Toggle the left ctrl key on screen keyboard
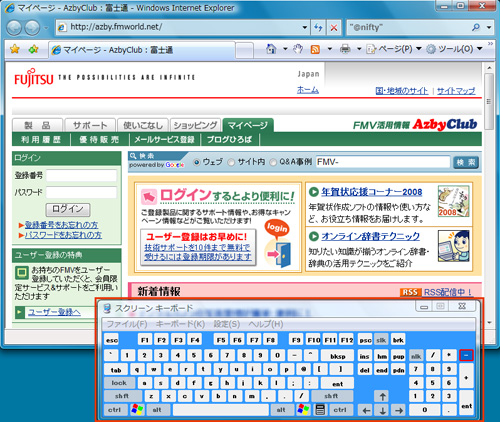 tap(115, 409)
